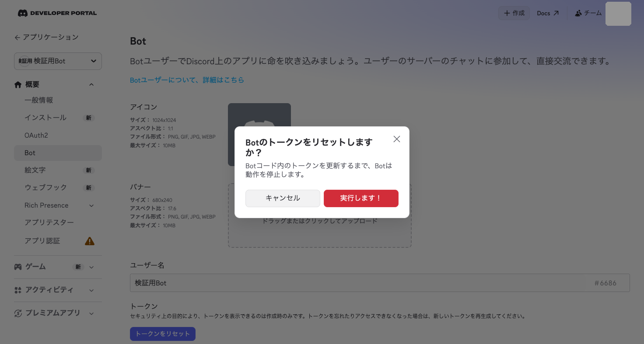This screenshot has height=344, width=644.
Task: Open the 検証用Bot application selector dropdown
Action: [x=58, y=61]
